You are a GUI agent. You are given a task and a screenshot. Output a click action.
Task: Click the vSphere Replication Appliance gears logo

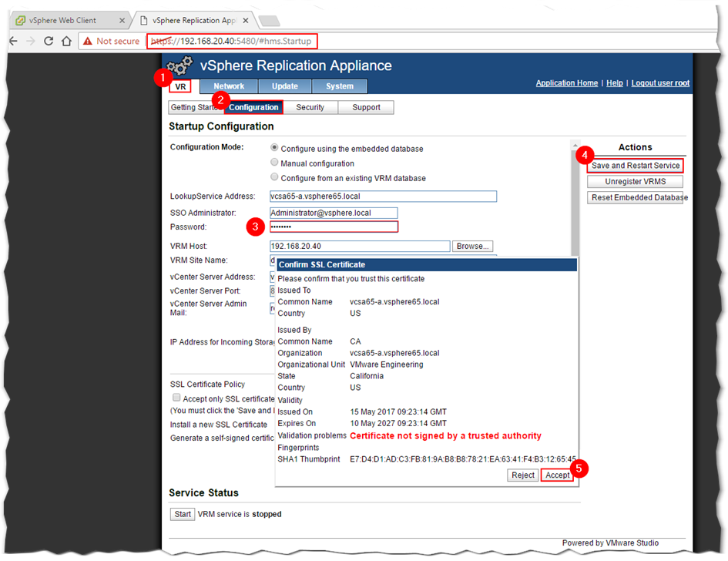[x=179, y=66]
